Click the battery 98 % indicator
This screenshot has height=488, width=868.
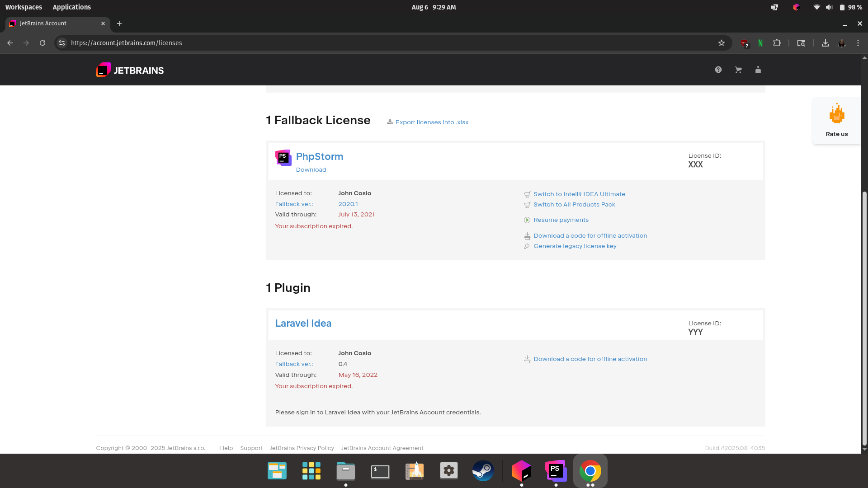point(851,7)
